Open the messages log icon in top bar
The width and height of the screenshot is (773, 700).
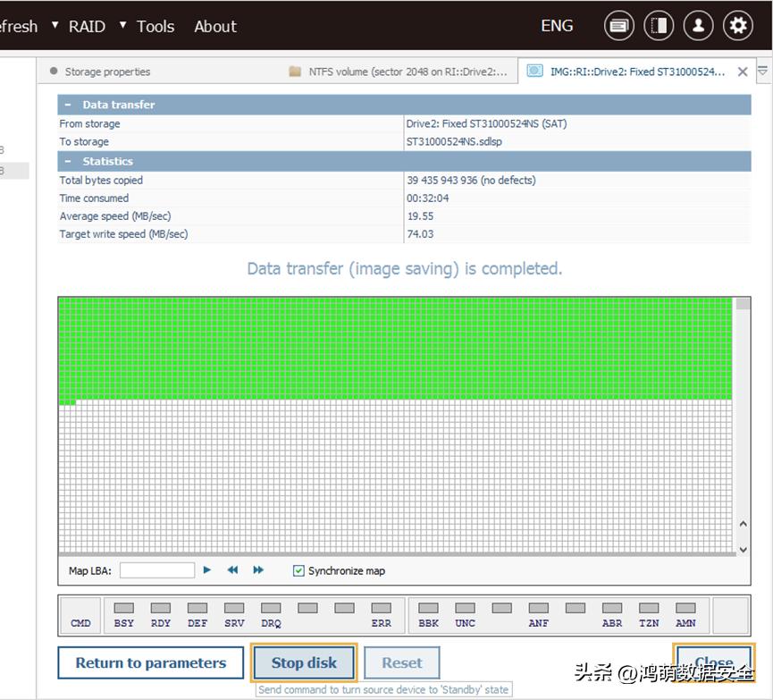click(619, 26)
